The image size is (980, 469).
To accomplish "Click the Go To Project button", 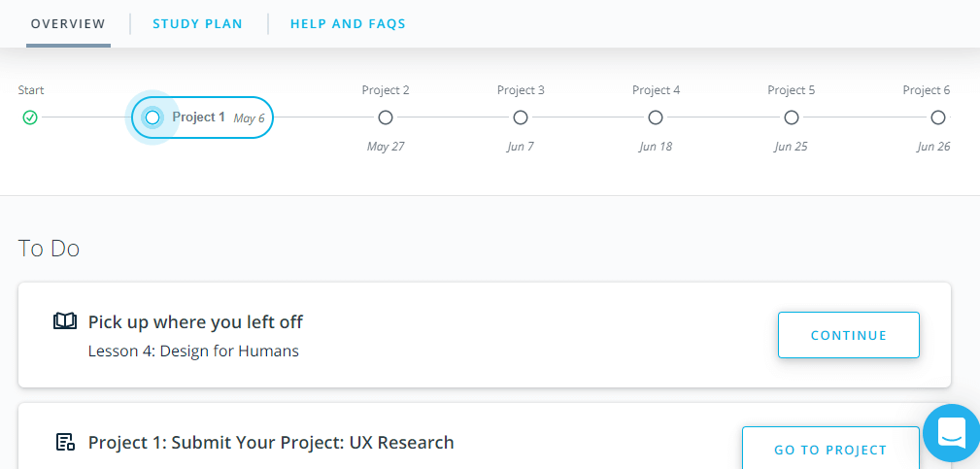I will pyautogui.click(x=829, y=449).
